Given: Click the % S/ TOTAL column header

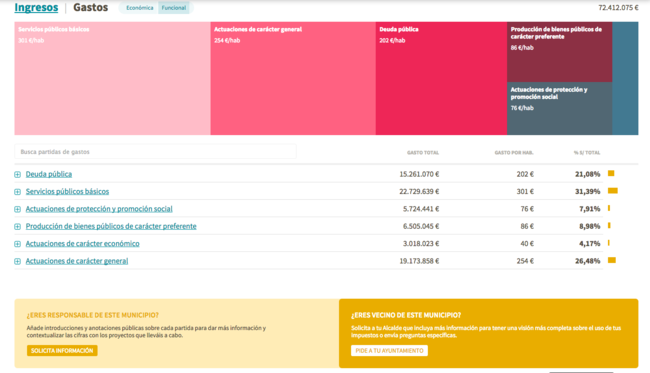Looking at the screenshot, I should tap(587, 153).
